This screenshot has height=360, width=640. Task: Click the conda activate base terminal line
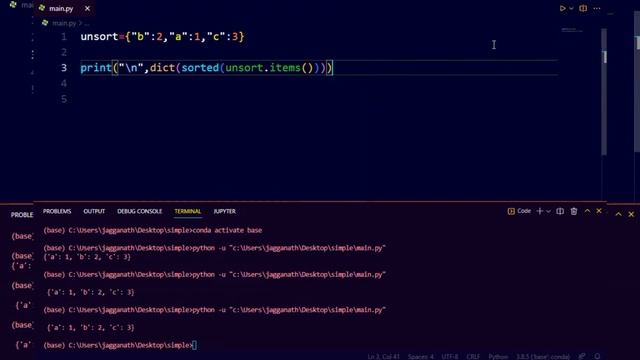click(x=153, y=230)
